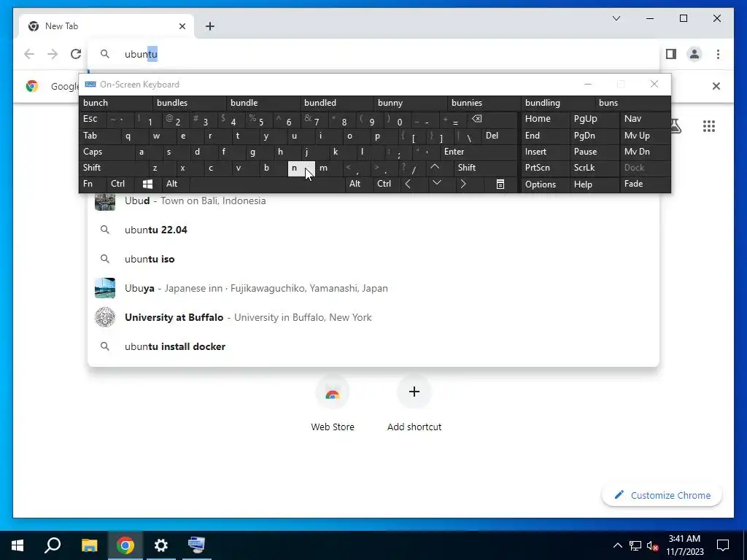747x560 pixels.
Task: Tap the spacebar on on-screen keyboard
Action: point(268,184)
